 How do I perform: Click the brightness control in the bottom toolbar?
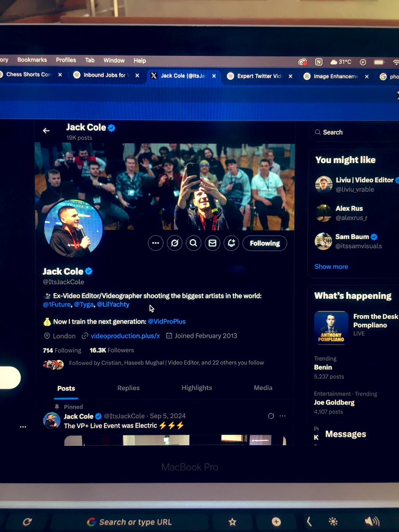[333, 522]
